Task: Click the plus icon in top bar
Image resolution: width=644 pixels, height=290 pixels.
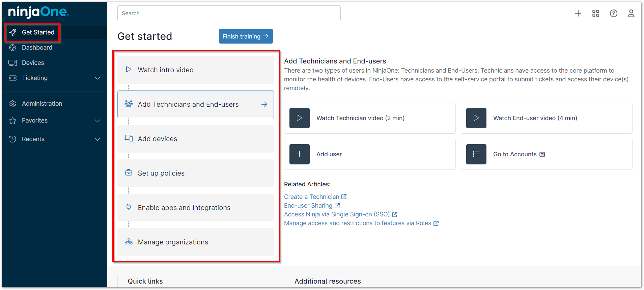Action: pos(578,14)
